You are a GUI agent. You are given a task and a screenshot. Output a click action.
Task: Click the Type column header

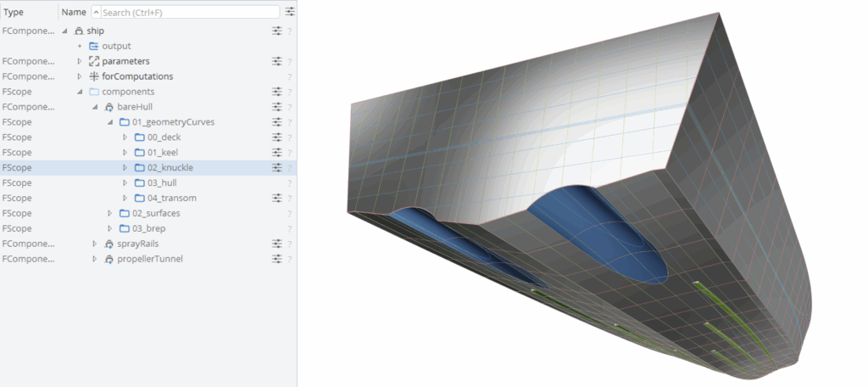pos(14,12)
